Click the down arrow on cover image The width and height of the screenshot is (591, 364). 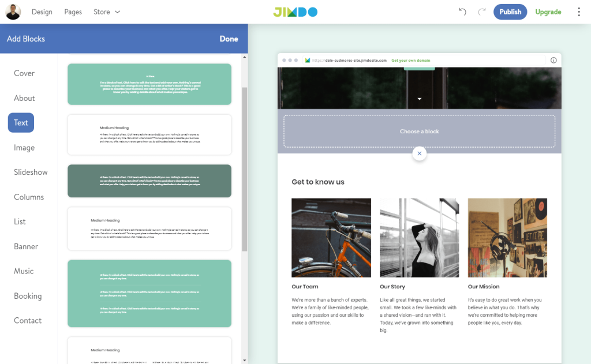pos(420,99)
